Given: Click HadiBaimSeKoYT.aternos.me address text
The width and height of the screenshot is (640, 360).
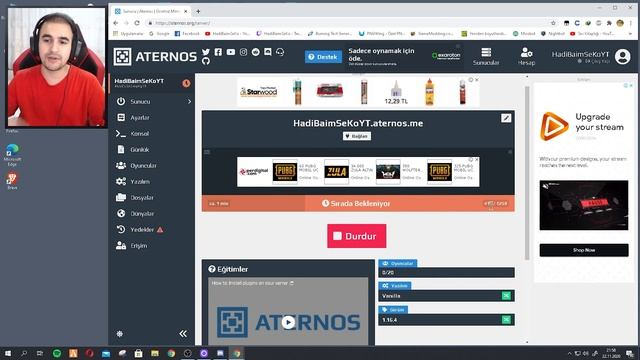Looking at the screenshot, I should [x=358, y=123].
